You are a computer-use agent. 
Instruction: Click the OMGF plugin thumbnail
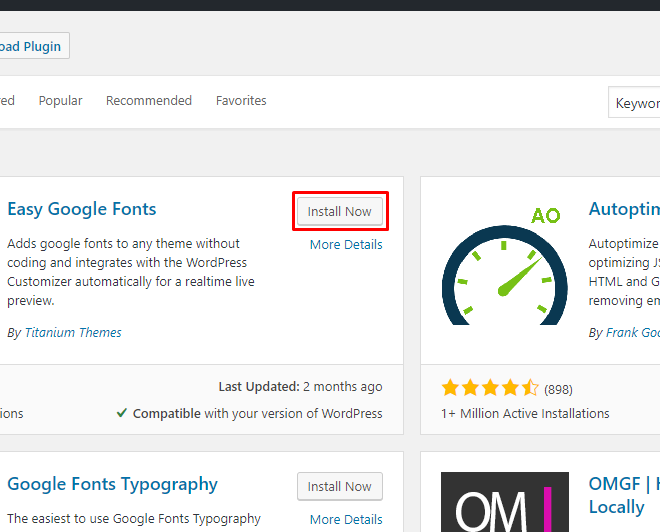click(x=505, y=502)
